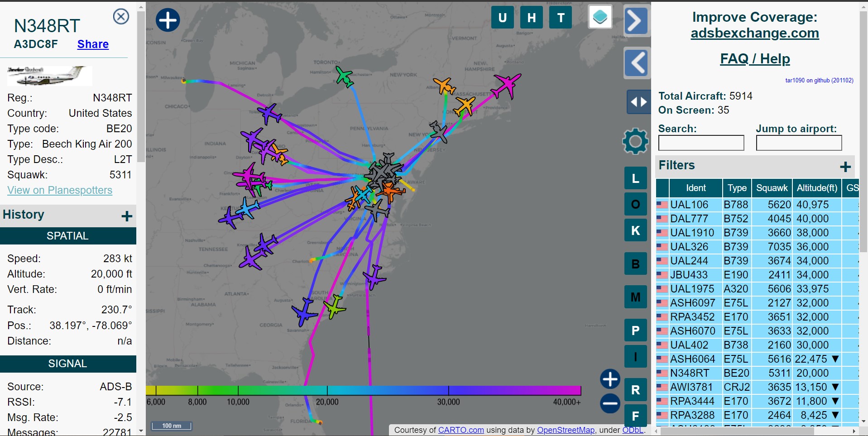Image resolution: width=868 pixels, height=436 pixels.
Task: Click the aircraft table horizontal scrollbar
Action: point(737,431)
